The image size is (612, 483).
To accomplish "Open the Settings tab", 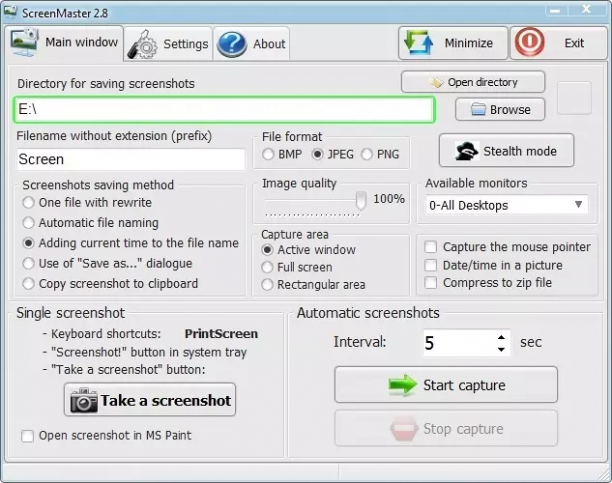I will coord(169,44).
